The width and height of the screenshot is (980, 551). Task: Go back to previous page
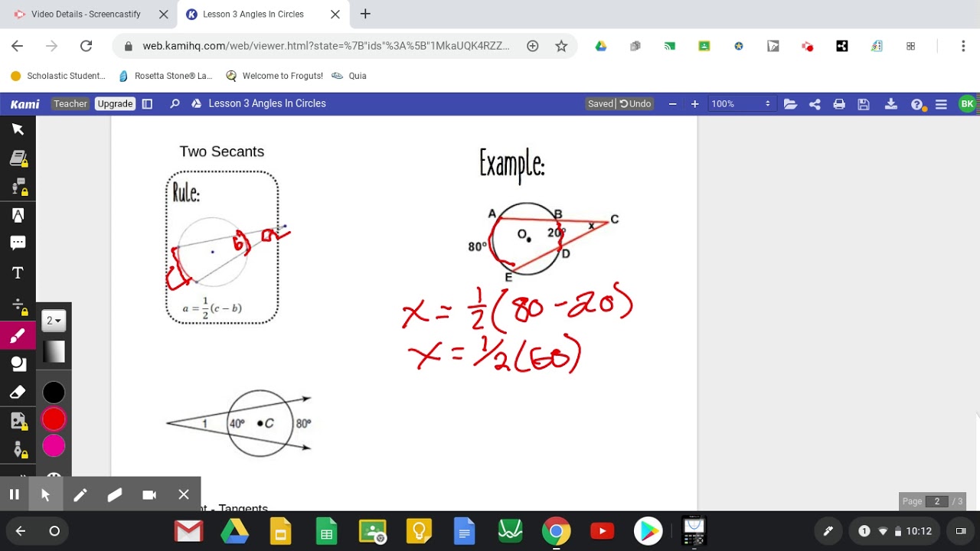click(18, 46)
